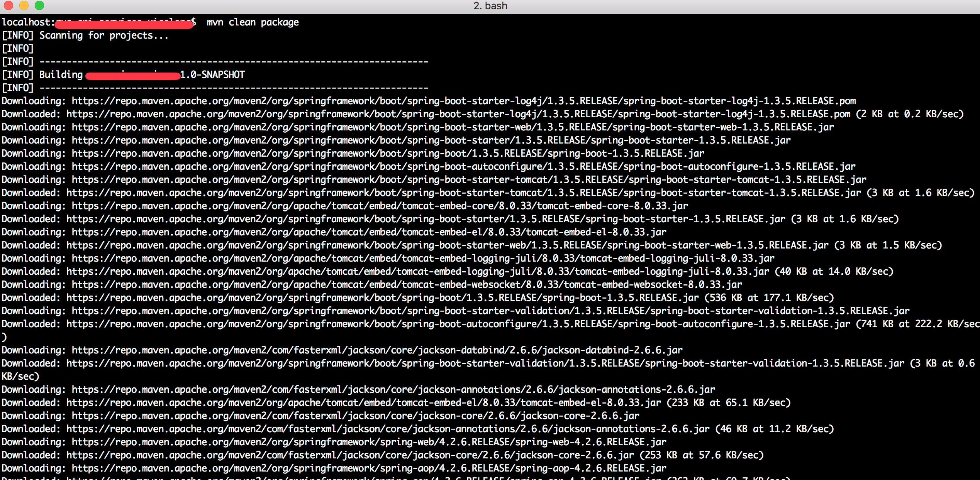Viewport: 980px width, 480px height.
Task: Click the Downloading tomcat-embed-logging-juli jar URL
Action: 423,259
